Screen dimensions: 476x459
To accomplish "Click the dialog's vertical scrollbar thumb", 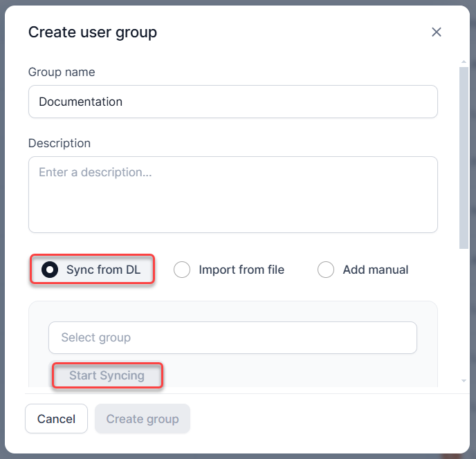I will pyautogui.click(x=464, y=158).
